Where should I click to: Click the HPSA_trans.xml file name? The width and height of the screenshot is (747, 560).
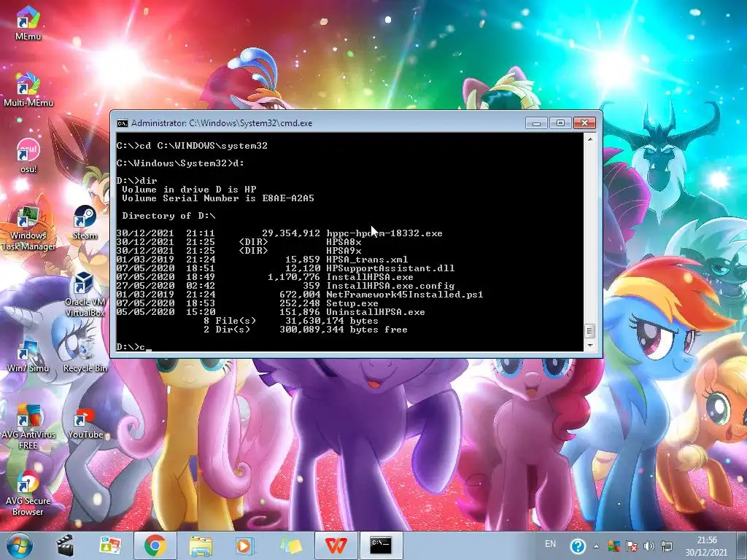(367, 260)
